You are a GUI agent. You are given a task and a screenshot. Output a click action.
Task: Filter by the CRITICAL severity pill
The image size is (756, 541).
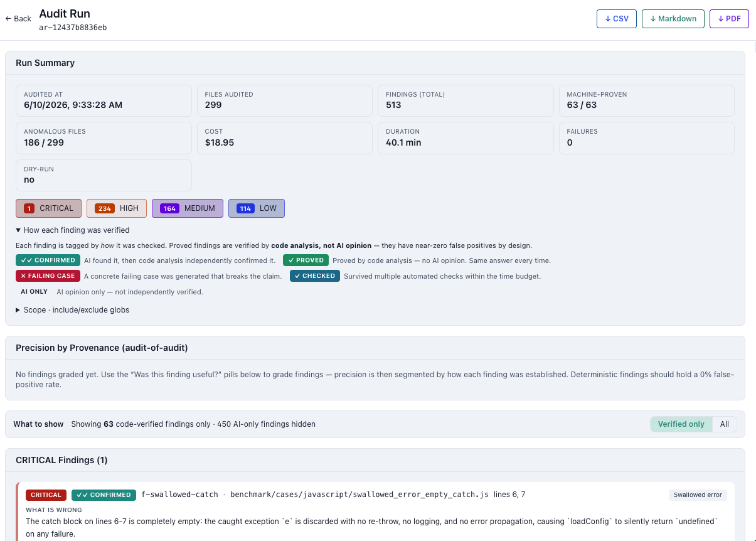point(48,208)
